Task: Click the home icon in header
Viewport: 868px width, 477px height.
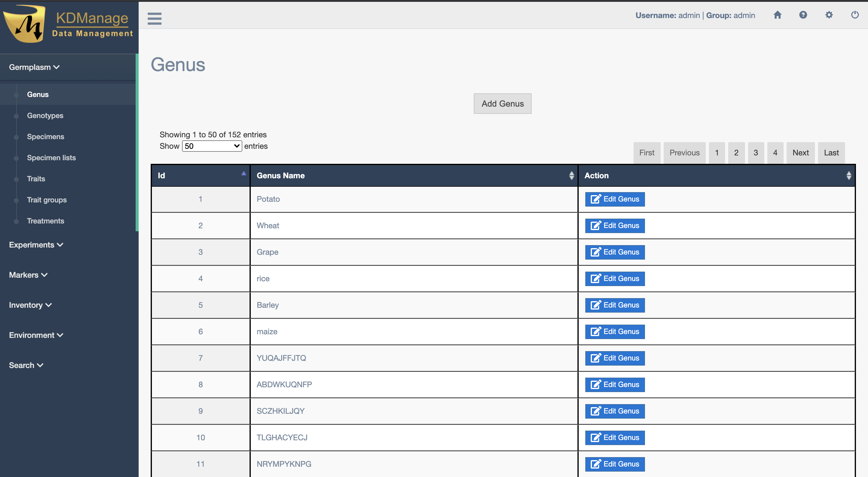Action: (777, 15)
